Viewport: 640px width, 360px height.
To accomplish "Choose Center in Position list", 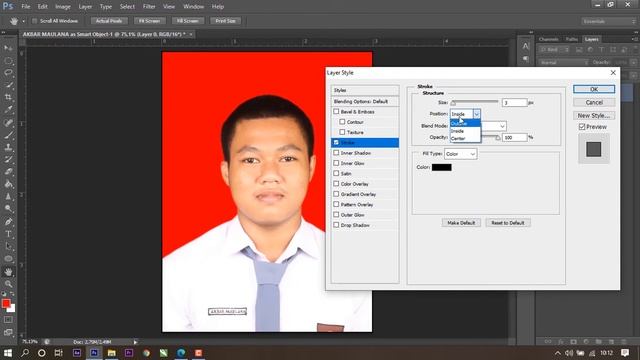I will pos(465,138).
